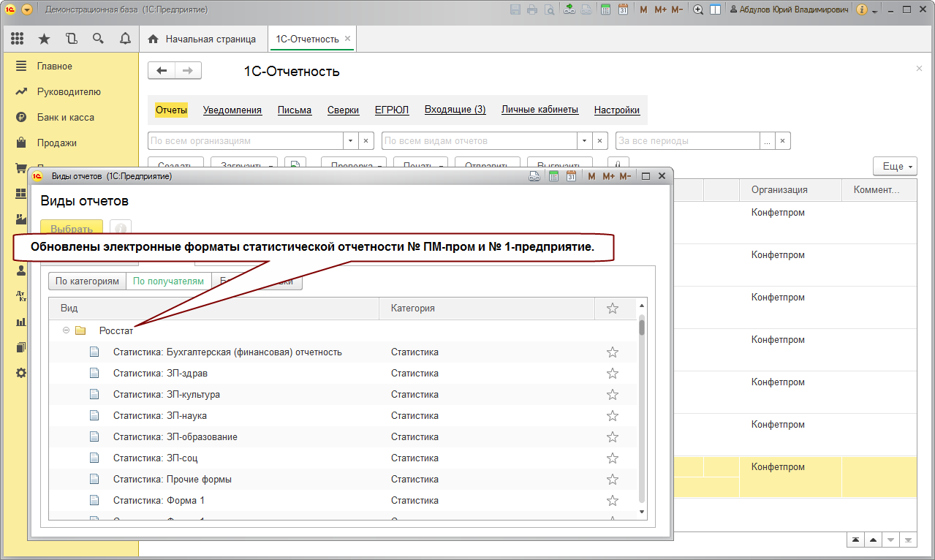This screenshot has width=935, height=560.
Task: Open the sections menu grid icon
Action: (x=18, y=39)
